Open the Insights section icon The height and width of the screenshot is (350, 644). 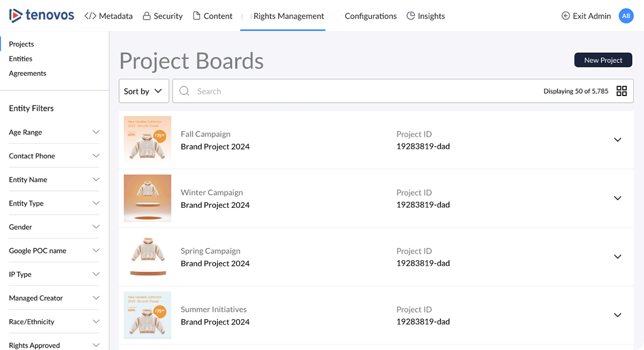coord(410,16)
